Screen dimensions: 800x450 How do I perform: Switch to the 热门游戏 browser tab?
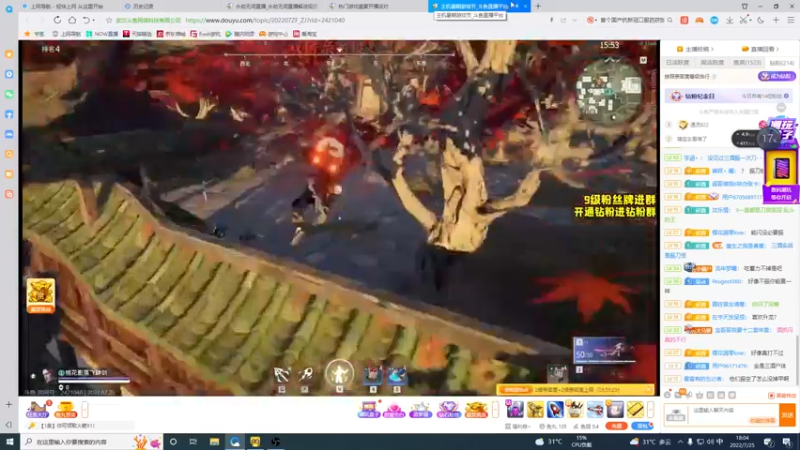[375, 6]
